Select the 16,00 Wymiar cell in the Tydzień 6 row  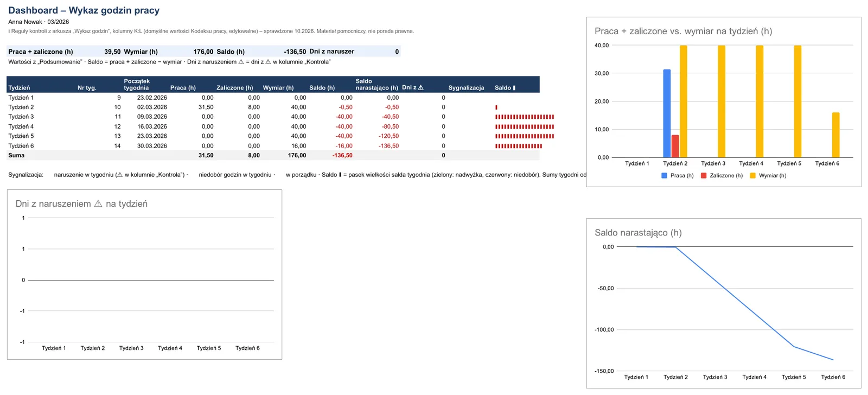[x=298, y=146]
